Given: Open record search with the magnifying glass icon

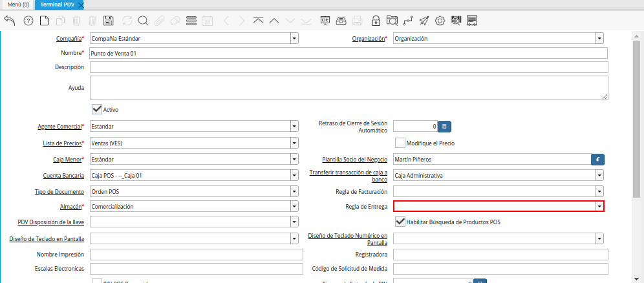Looking at the screenshot, I should click(142, 21).
